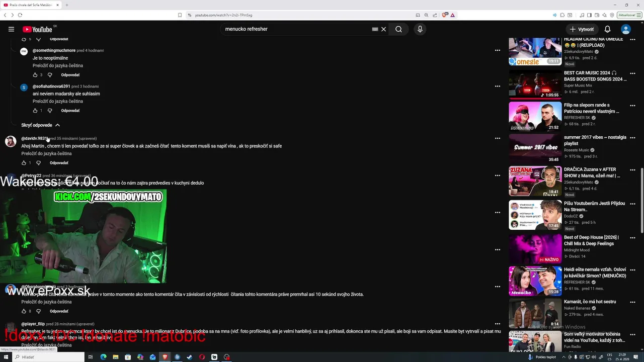This screenshot has height=362, width=644.
Task: Open 'Kamarát, čo má hot sestru' video
Action: pos(535,314)
